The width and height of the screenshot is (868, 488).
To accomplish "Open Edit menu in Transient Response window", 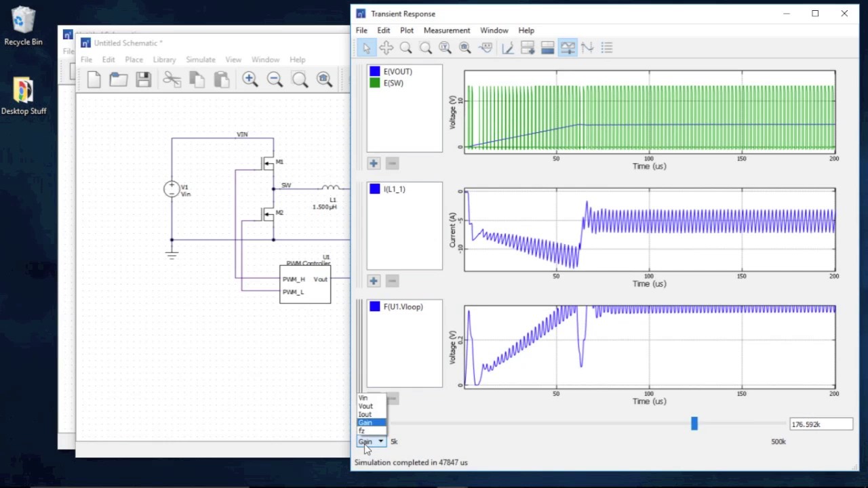I will 384,30.
